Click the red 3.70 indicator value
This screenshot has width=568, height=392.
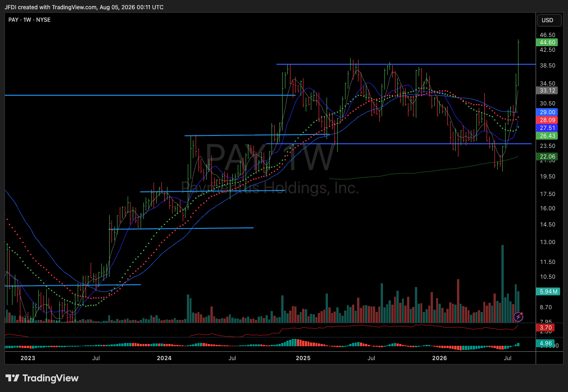coord(545,327)
